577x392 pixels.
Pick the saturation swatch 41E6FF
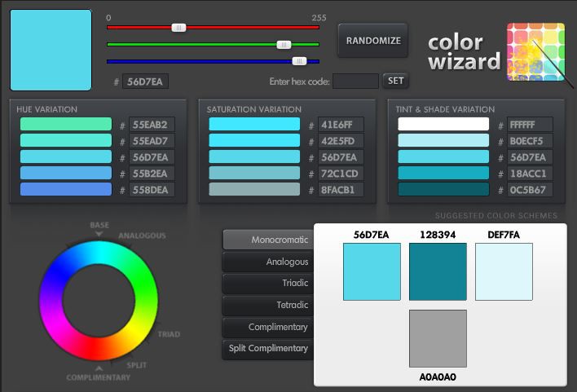point(254,124)
